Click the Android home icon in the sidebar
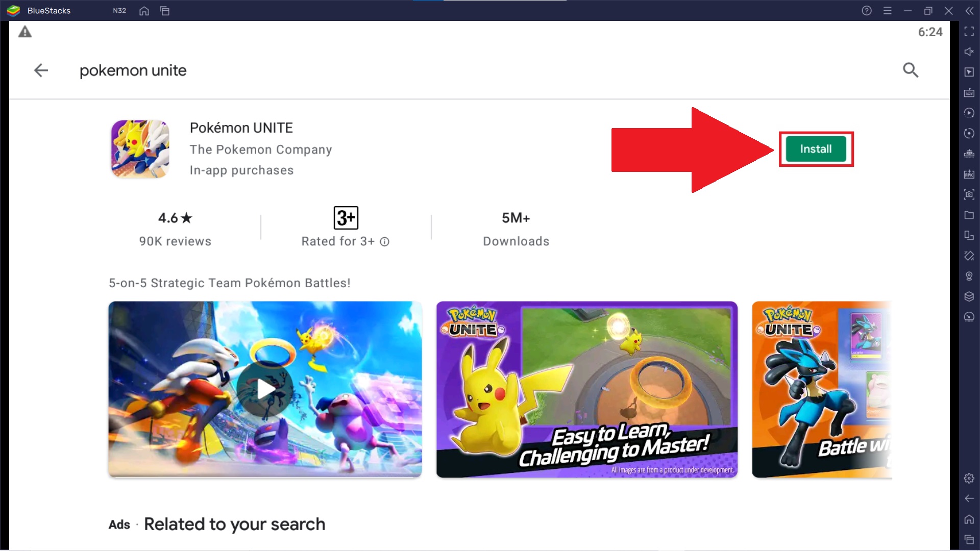The height and width of the screenshot is (551, 980). point(969,519)
